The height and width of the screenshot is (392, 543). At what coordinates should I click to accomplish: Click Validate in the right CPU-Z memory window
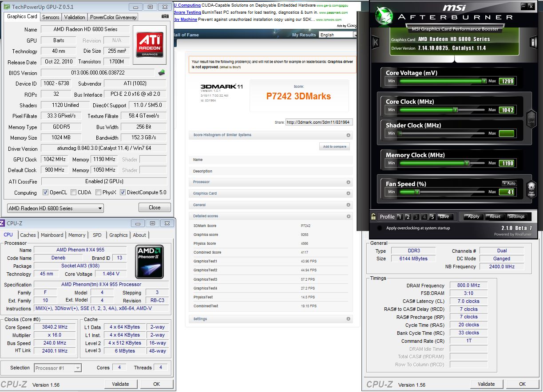coord(487,384)
